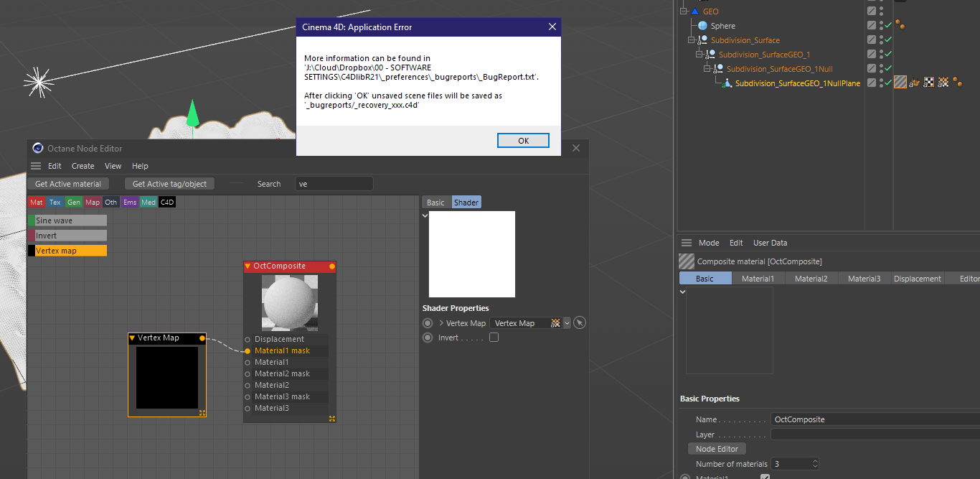980x479 pixels.
Task: Click the Sphere object icon
Action: point(702,26)
